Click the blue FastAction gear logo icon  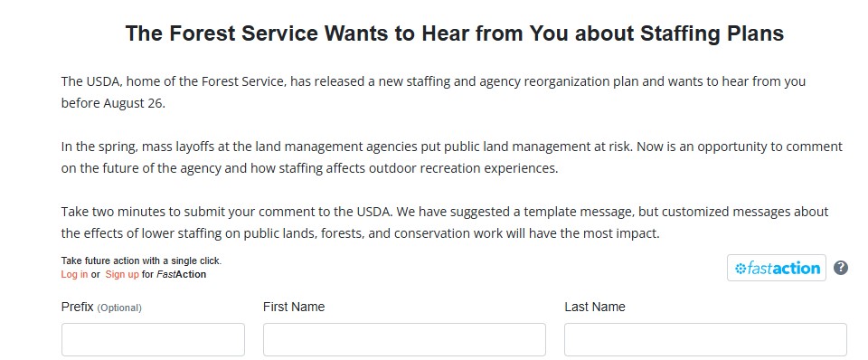coord(741,269)
